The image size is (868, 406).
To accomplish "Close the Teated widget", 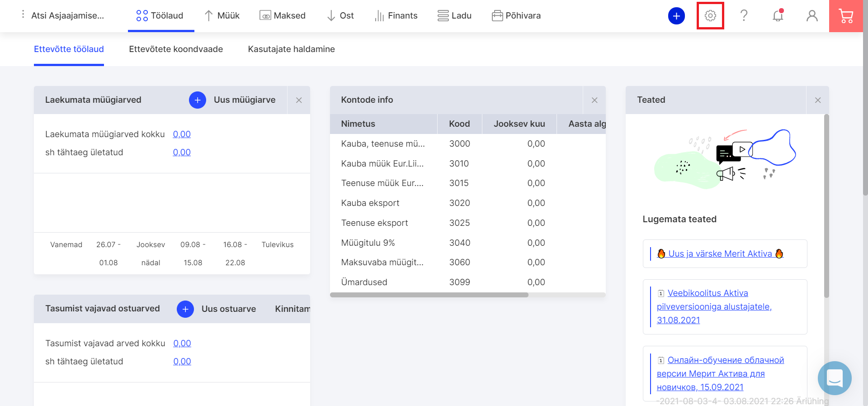I will pyautogui.click(x=818, y=100).
